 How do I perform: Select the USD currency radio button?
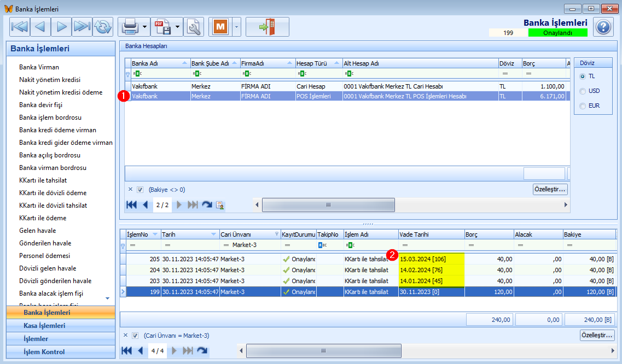tap(583, 91)
